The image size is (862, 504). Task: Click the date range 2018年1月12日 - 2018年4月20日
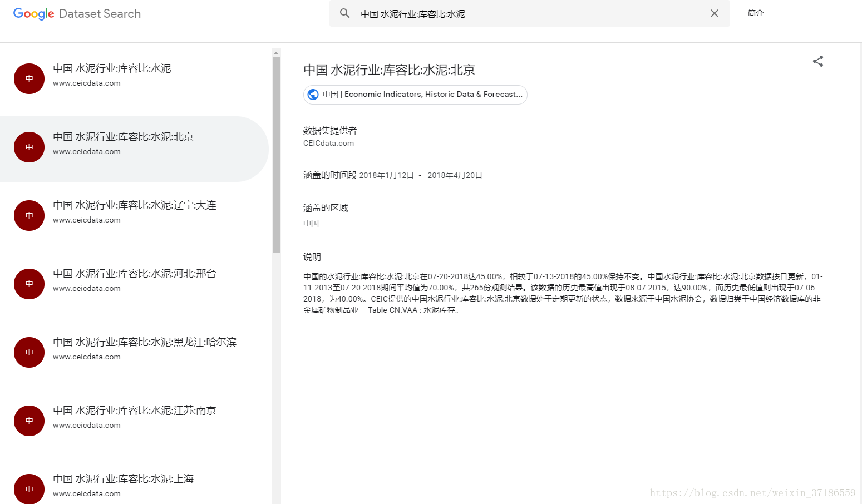pyautogui.click(x=421, y=175)
